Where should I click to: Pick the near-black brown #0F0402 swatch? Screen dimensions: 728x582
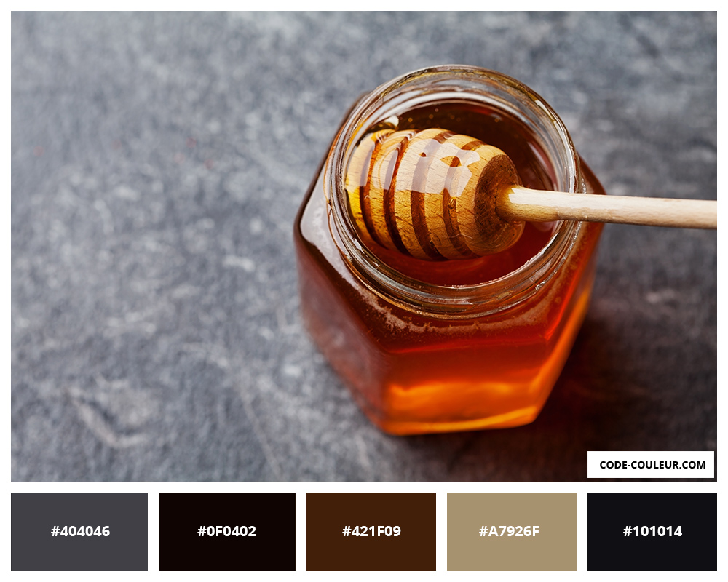[227, 531]
